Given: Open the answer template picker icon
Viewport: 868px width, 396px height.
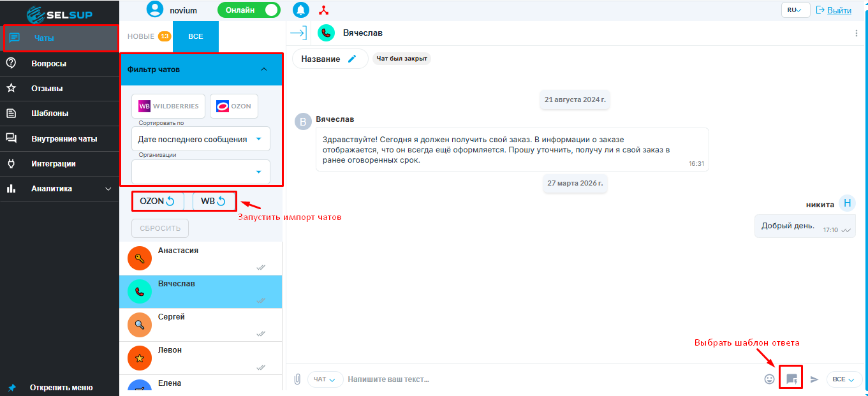Looking at the screenshot, I should click(791, 379).
